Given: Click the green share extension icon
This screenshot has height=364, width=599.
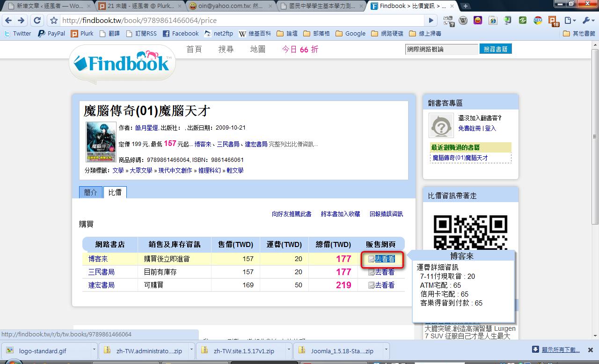Looking at the screenshot, I should point(523,21).
